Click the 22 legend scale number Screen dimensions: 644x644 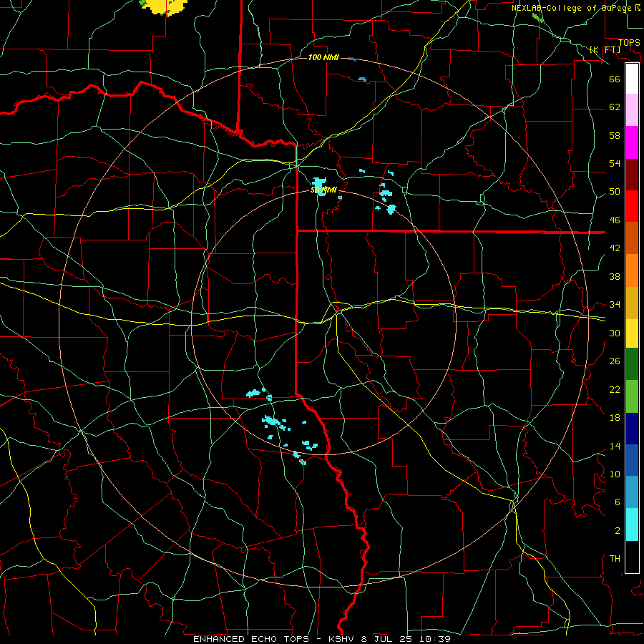tap(615, 389)
